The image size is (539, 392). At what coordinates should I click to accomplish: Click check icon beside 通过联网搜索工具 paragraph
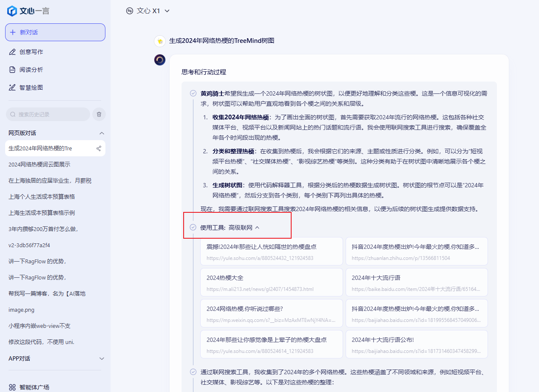click(193, 372)
